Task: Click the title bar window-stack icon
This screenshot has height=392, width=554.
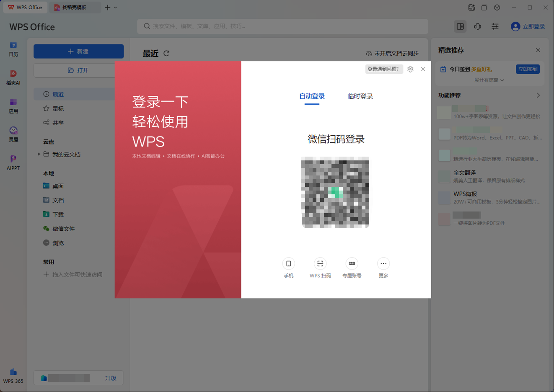Action: [484, 8]
